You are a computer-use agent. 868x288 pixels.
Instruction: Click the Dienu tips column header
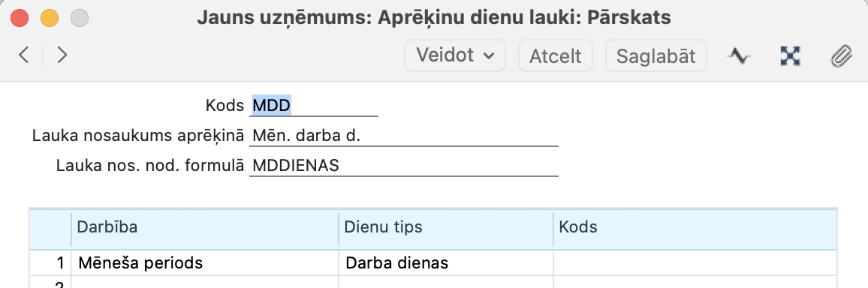pos(446,228)
